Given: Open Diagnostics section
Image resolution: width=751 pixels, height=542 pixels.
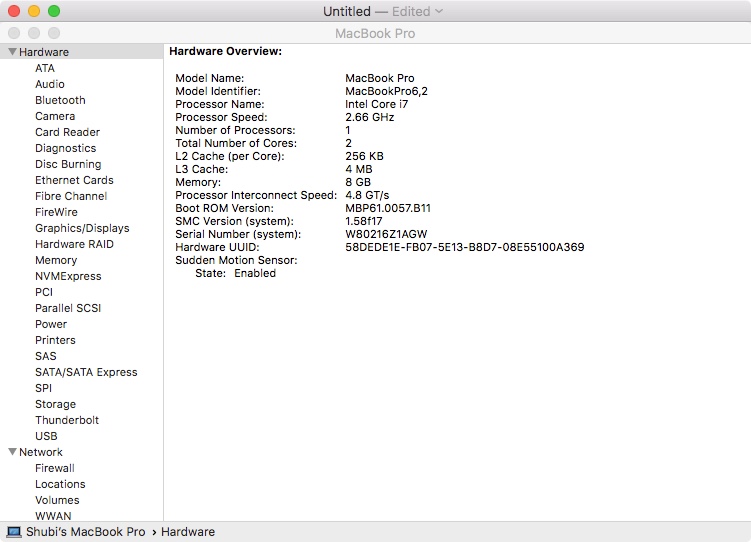Looking at the screenshot, I should coord(66,148).
